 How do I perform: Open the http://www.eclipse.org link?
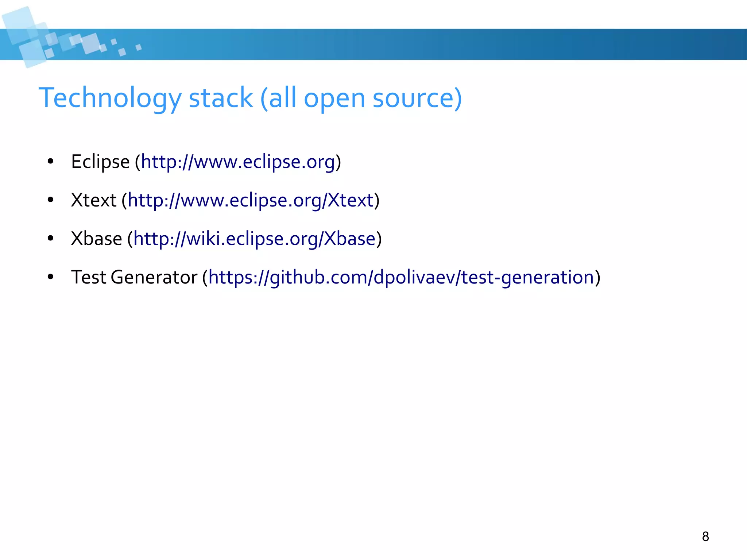238,162
